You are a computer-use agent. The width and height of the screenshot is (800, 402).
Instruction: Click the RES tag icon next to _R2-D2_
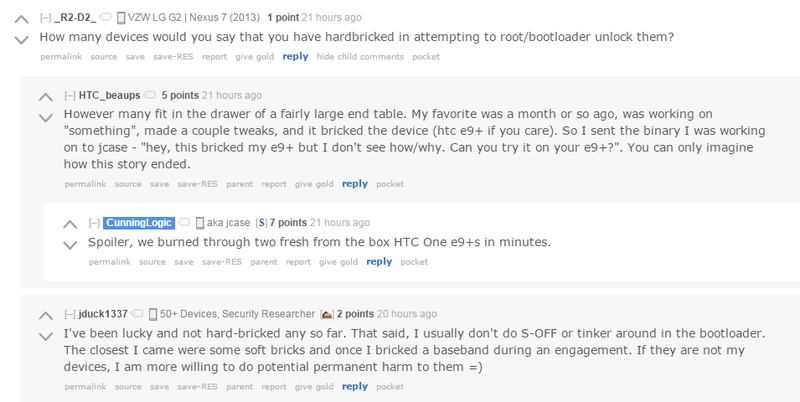click(x=105, y=17)
